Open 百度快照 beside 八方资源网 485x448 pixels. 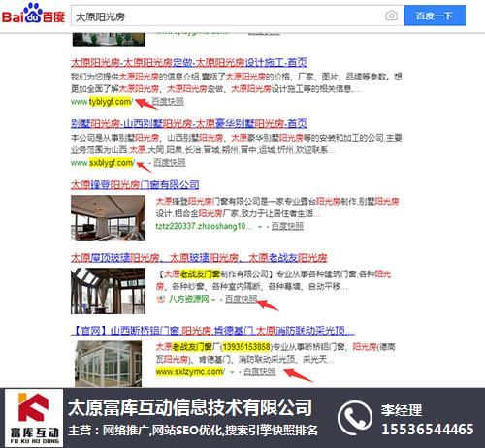click(241, 299)
